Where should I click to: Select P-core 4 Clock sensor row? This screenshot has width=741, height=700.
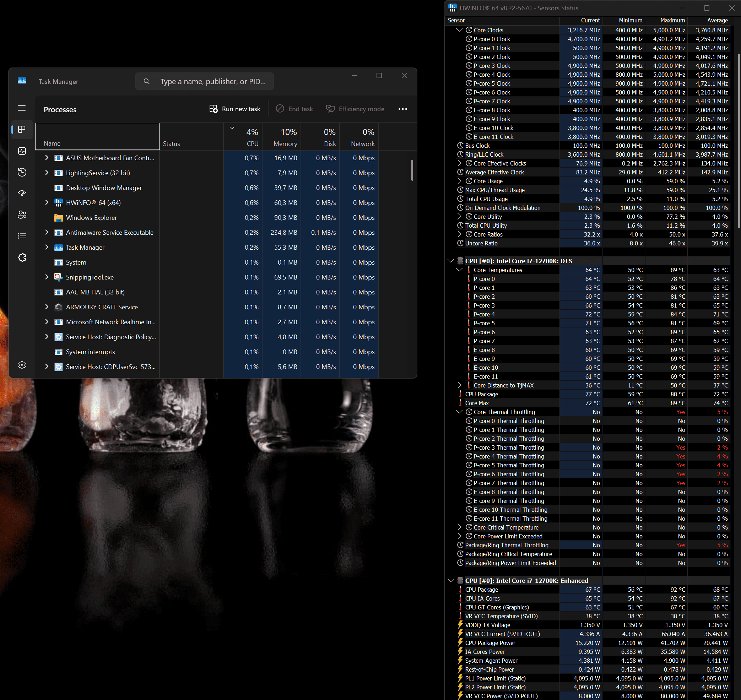pyautogui.click(x=588, y=75)
